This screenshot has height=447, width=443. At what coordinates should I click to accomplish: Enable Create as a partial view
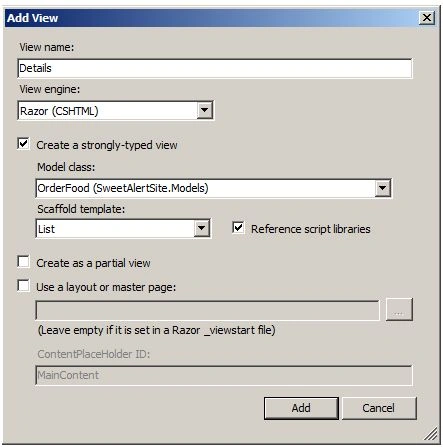coord(24,262)
